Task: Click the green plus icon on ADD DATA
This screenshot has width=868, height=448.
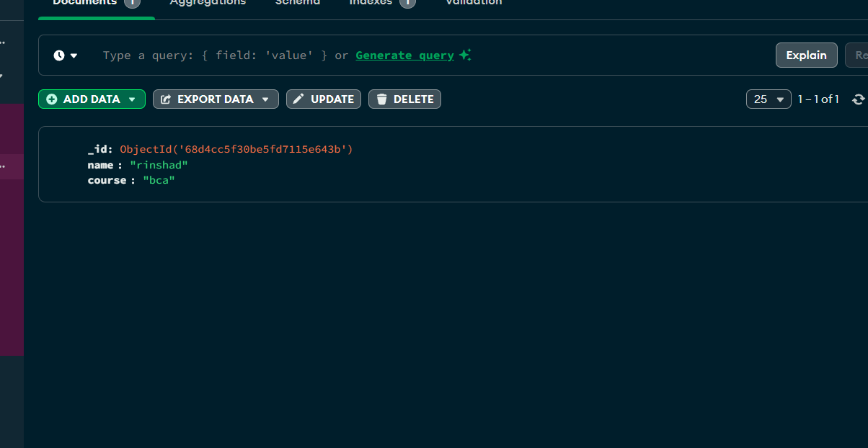Action: (x=51, y=99)
